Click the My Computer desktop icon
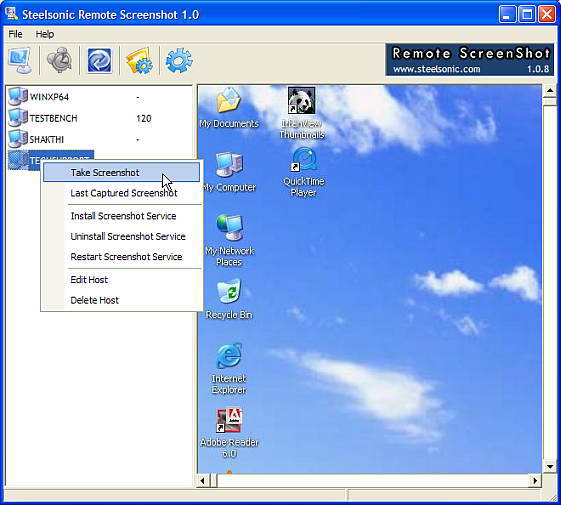561x505 pixels. pos(229,164)
